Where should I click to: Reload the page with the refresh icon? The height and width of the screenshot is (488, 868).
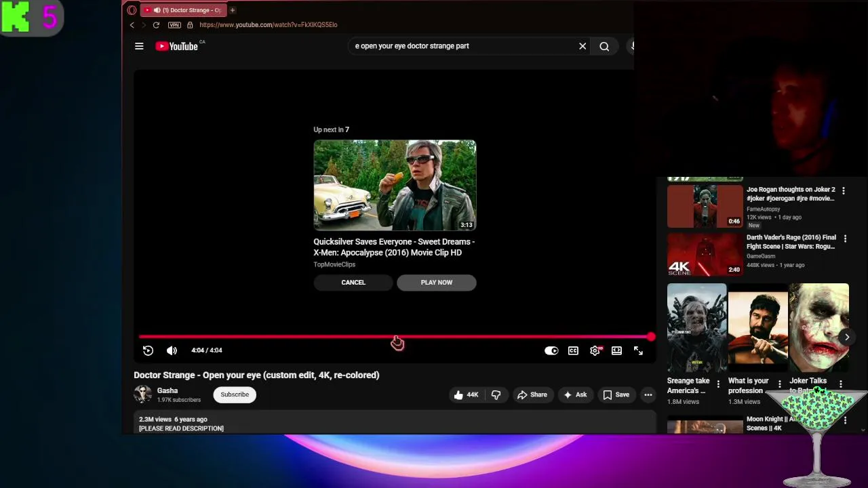coord(156,25)
